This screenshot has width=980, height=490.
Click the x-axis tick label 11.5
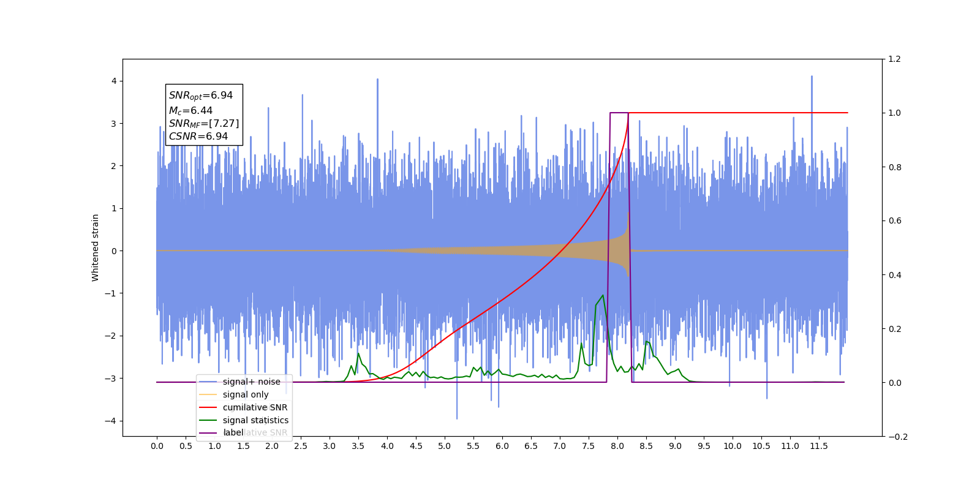(x=819, y=446)
